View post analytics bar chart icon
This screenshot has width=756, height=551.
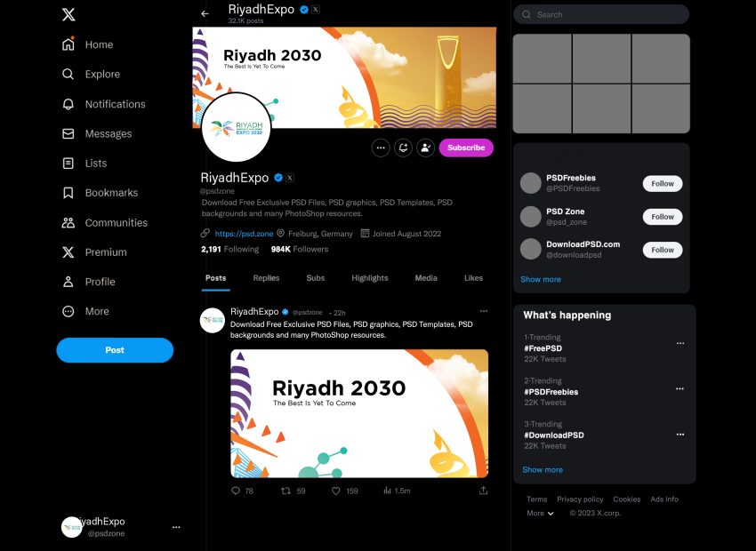pos(387,491)
